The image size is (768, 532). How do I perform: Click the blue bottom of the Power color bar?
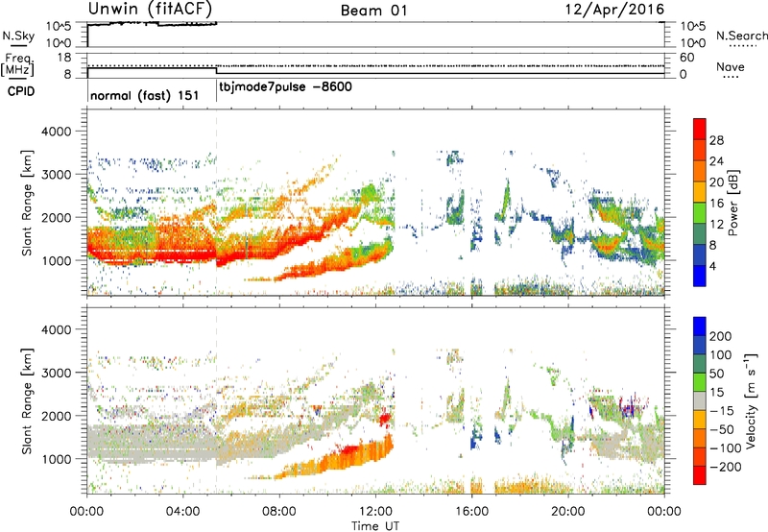[700, 277]
